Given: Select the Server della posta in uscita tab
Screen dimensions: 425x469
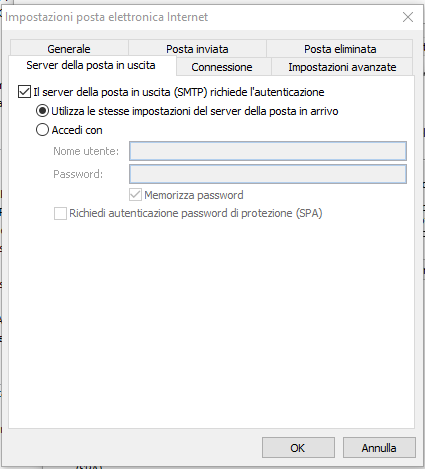Looking at the screenshot, I should point(91,65).
